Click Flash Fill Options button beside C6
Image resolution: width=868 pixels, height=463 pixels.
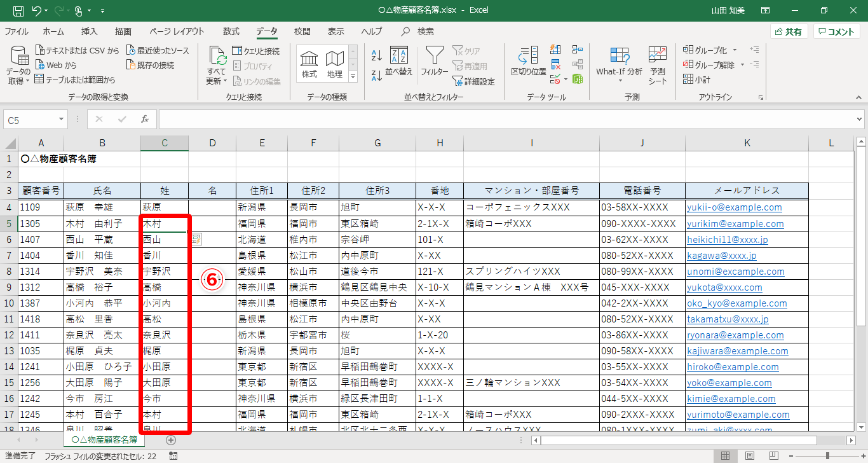point(196,240)
